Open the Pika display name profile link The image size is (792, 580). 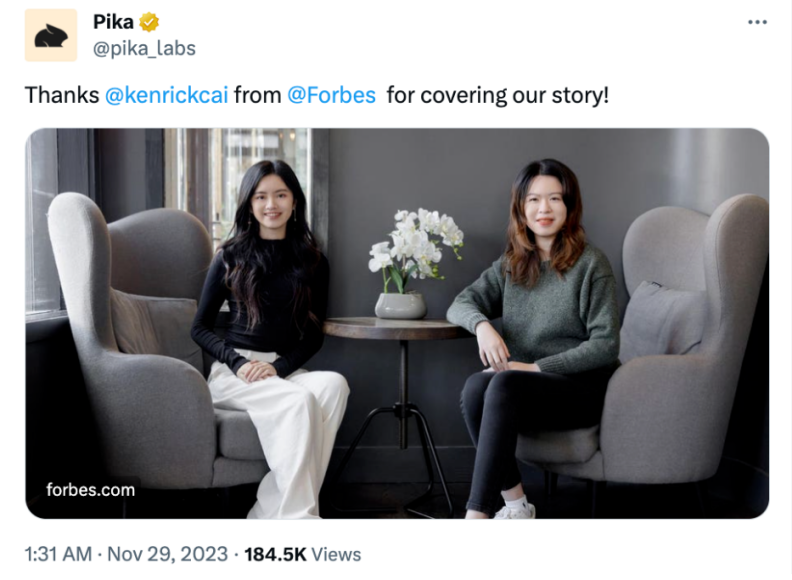(113, 22)
